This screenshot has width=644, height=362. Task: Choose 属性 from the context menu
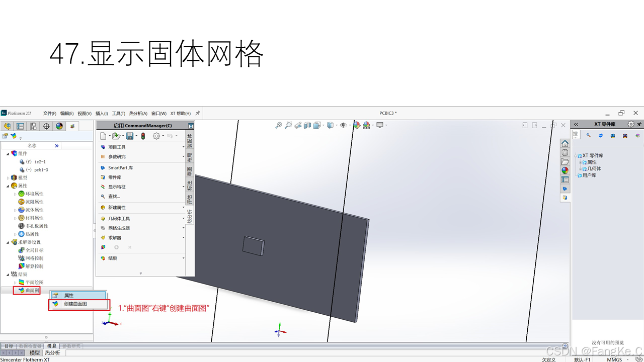78,295
